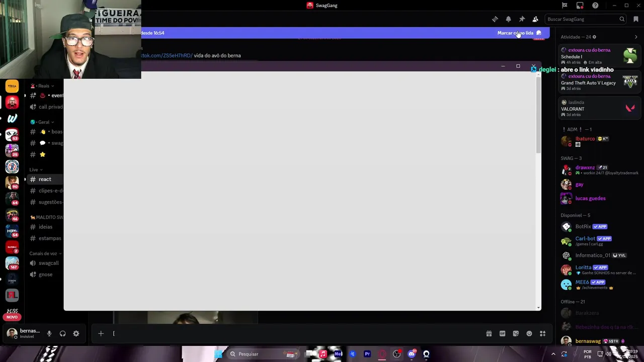
Task: Collapse Canais de voz category
Action: 45,253
